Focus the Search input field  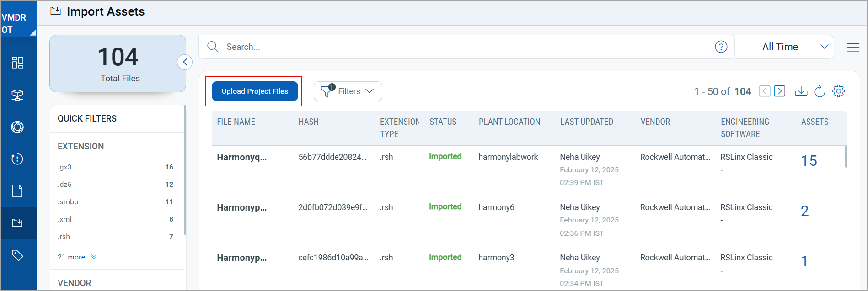click(466, 47)
